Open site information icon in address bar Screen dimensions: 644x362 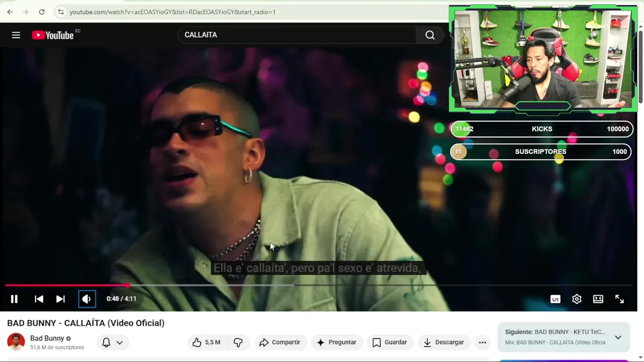61,12
